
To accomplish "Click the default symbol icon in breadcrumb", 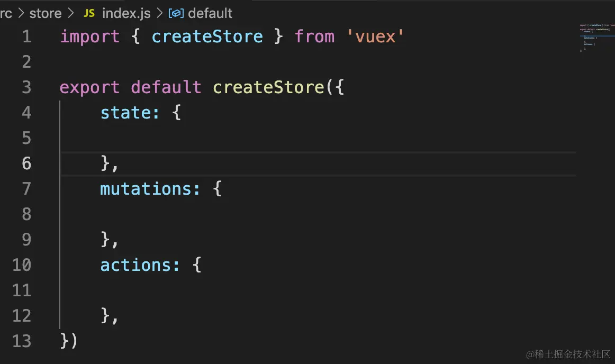I will coord(176,13).
